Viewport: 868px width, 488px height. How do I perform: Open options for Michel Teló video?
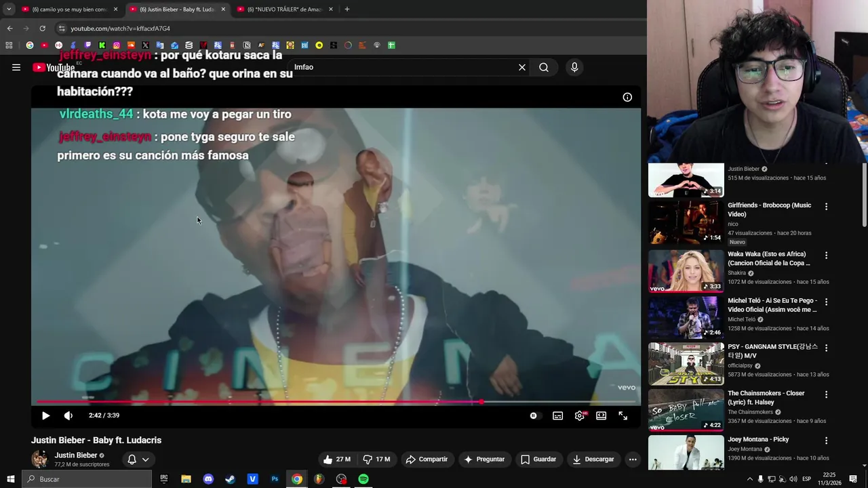tap(826, 302)
